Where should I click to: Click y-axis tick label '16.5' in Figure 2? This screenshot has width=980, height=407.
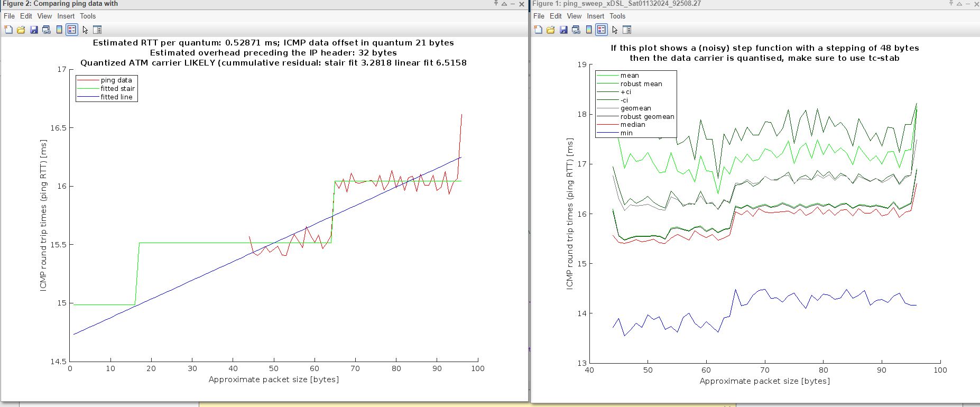click(59, 128)
